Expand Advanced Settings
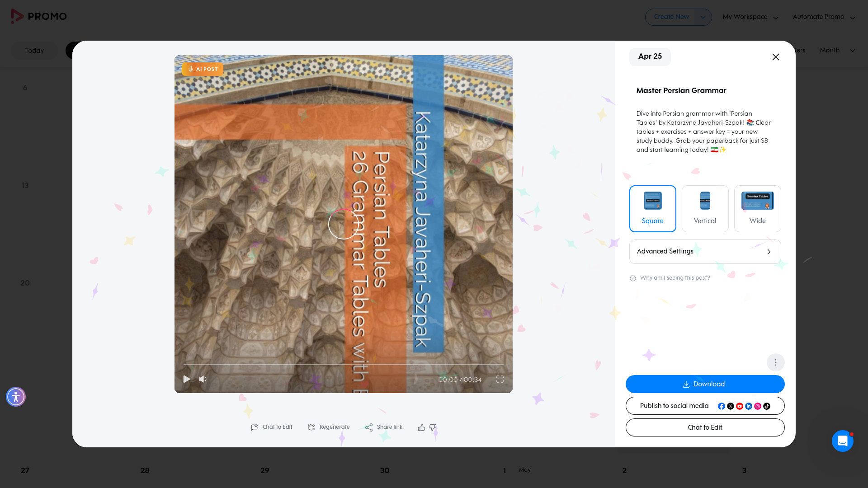Viewport: 868px width, 488px height. 704,251
